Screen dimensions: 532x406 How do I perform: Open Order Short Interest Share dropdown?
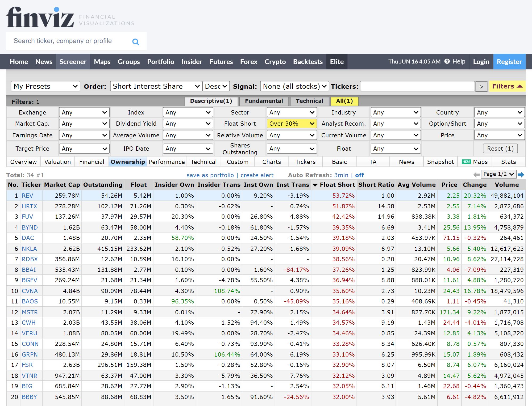(156, 86)
